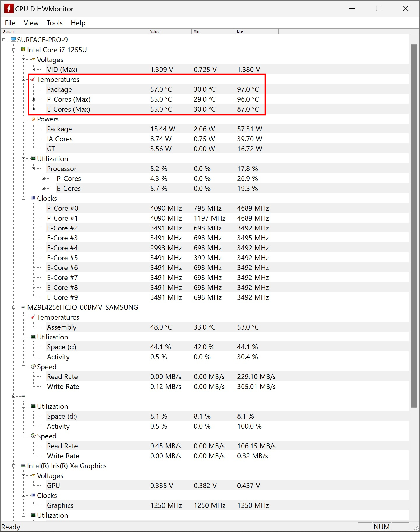The image size is (420, 532).
Task: Click the Speed gauge icon below Space (d:)
Action: pos(33,436)
